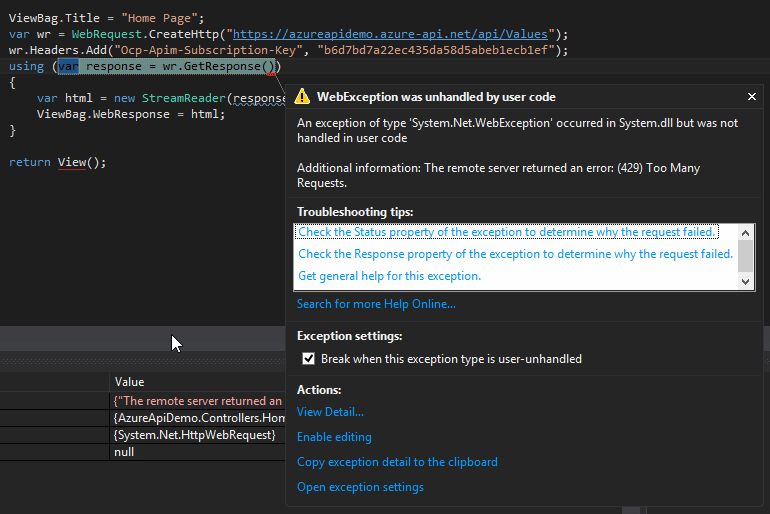770x514 pixels.
Task: Open 'Get general help for this exception'
Action: click(x=389, y=276)
